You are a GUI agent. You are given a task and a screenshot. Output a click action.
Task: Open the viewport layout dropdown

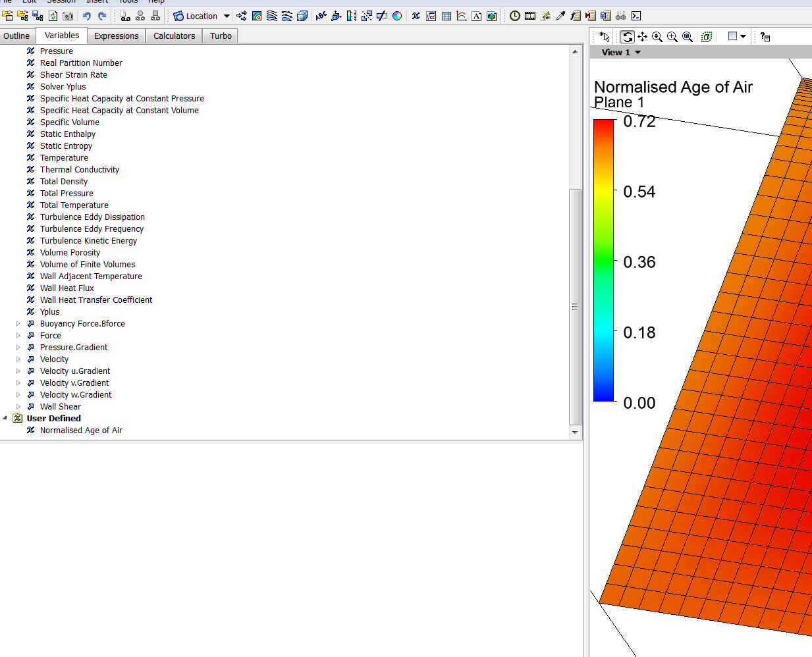pyautogui.click(x=738, y=37)
